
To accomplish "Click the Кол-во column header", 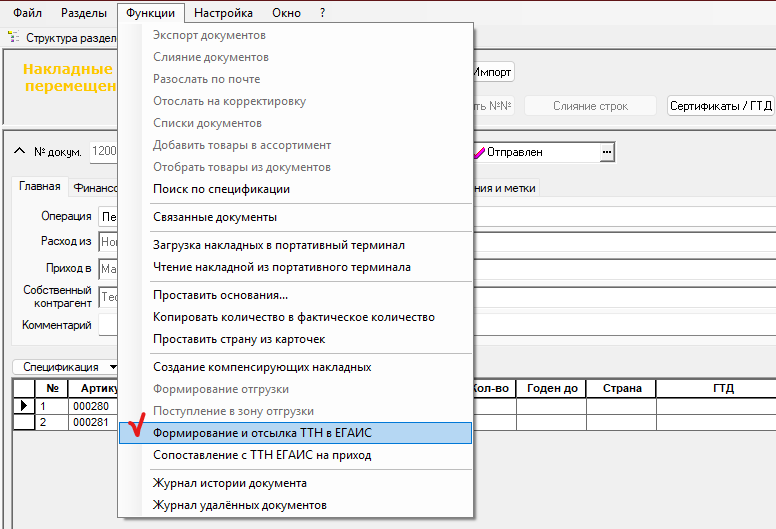I will 494,388.
